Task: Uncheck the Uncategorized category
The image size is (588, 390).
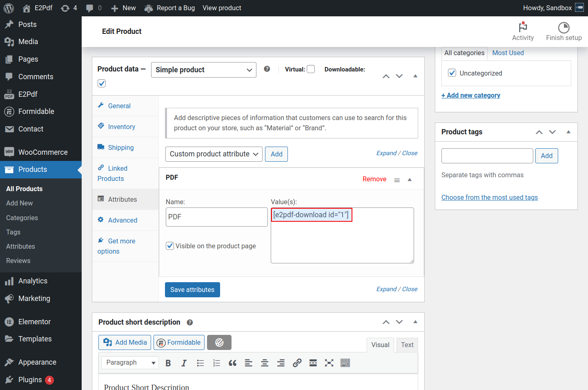Action: click(452, 73)
